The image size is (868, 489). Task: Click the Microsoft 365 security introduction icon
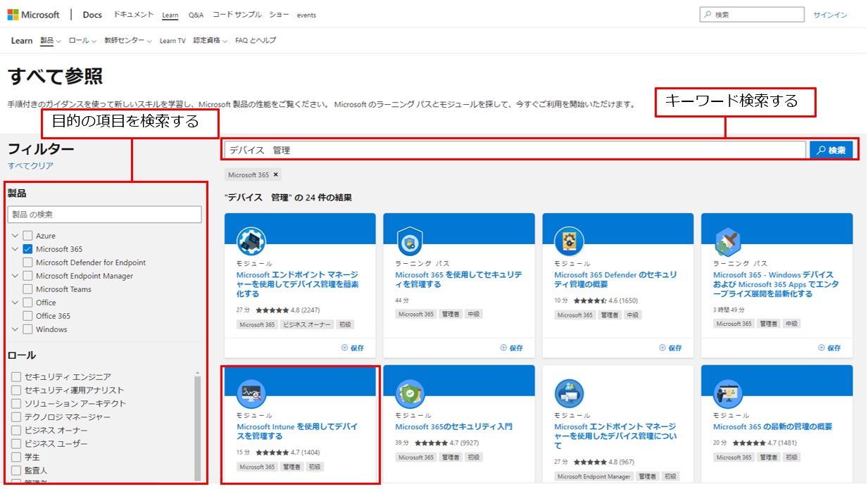tap(410, 393)
